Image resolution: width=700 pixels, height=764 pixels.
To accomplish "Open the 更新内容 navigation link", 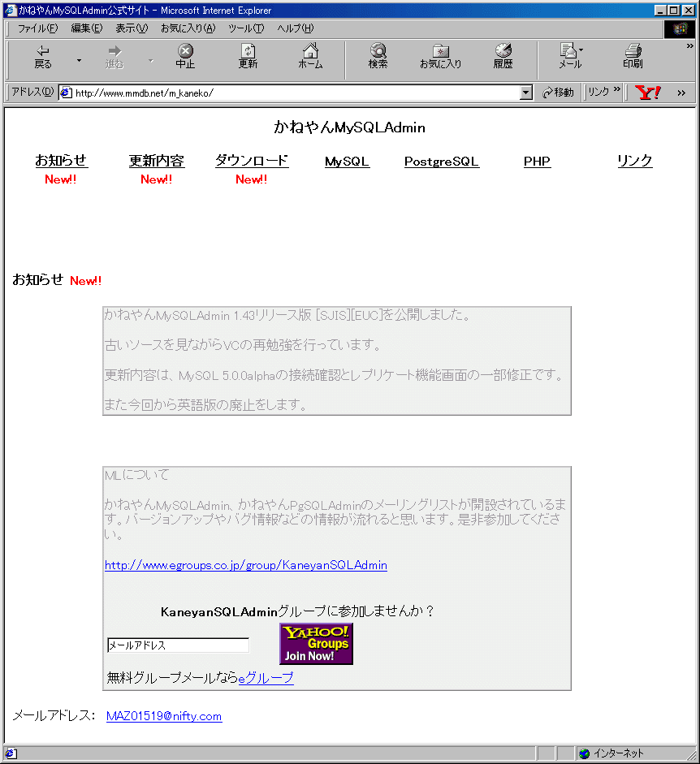I will click(x=157, y=160).
